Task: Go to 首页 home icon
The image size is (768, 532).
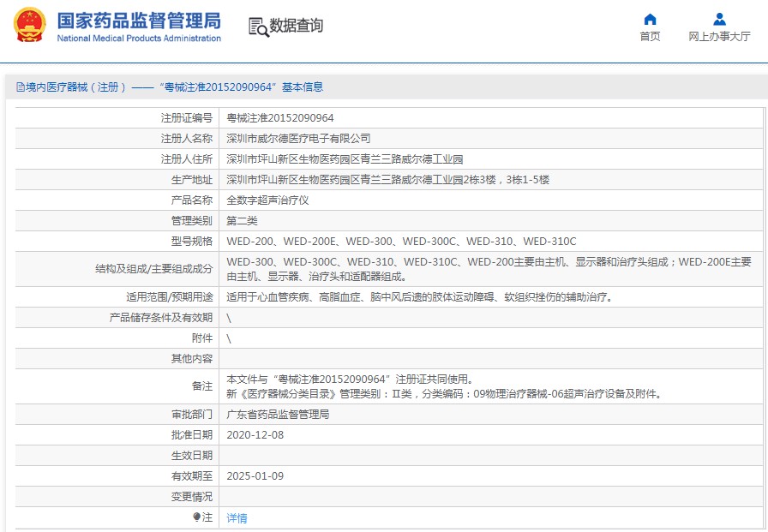Action: [650, 19]
